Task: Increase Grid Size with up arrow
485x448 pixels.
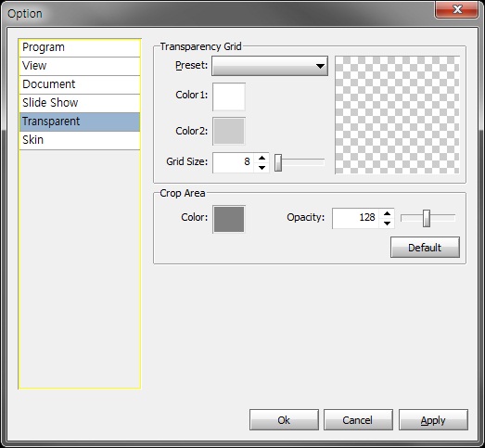Action: [x=262, y=158]
